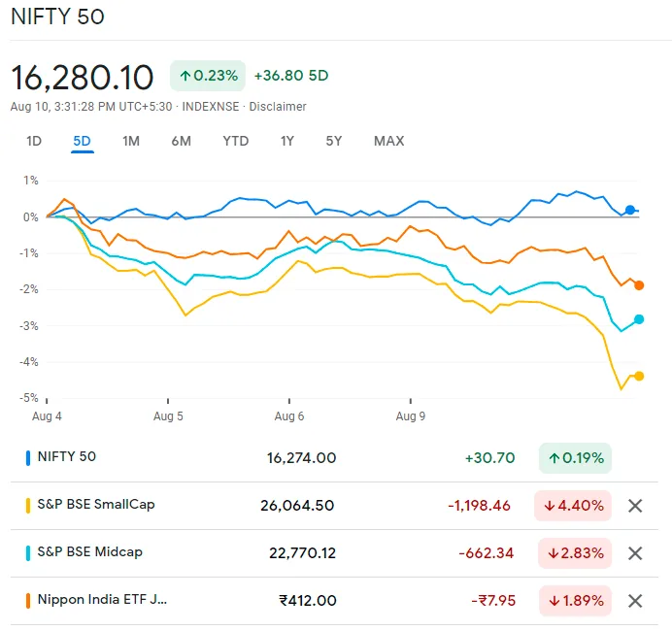
Task: Click the Aug 6 date on chart axis
Action: (x=289, y=415)
